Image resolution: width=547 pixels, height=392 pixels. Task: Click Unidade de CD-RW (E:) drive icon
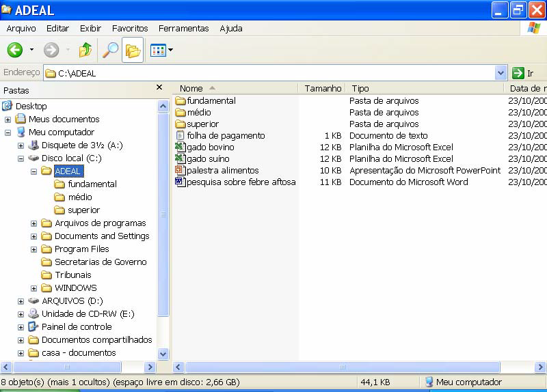click(34, 313)
